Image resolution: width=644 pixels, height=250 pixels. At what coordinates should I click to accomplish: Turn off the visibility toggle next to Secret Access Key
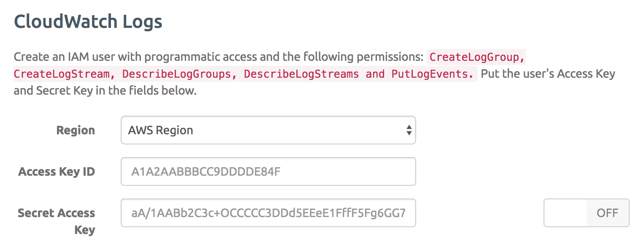pos(586,213)
